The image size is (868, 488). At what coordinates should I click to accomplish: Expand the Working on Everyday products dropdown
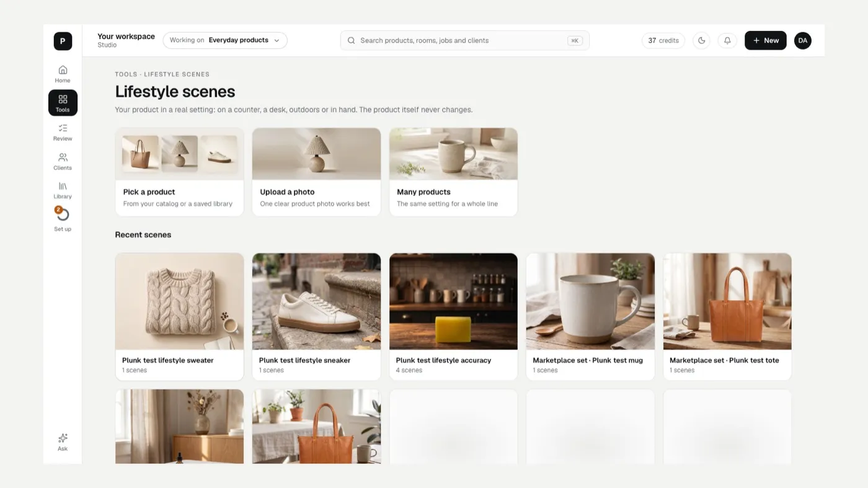coord(225,40)
